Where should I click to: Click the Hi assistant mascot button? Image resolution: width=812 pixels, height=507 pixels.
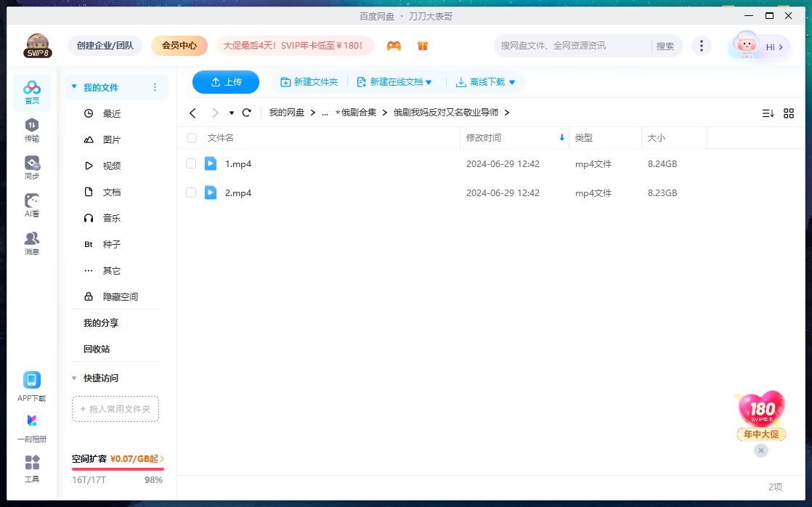point(759,46)
